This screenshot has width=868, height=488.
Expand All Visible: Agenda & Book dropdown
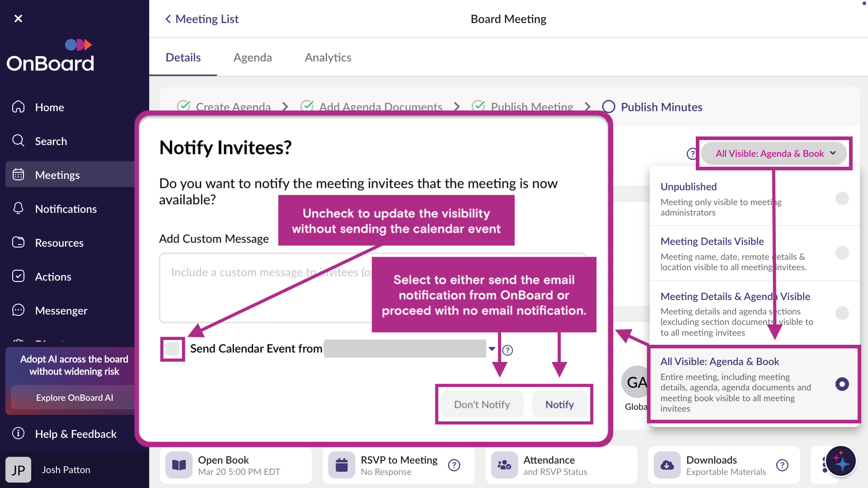coord(774,154)
